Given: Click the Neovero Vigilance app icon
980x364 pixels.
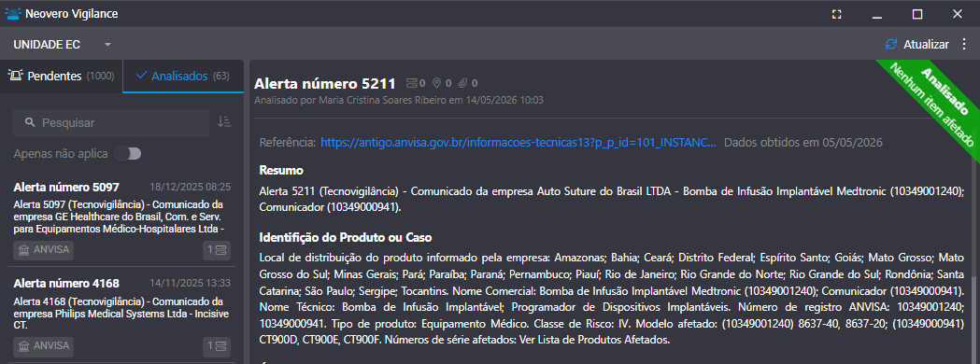Looking at the screenshot, I should tap(13, 14).
